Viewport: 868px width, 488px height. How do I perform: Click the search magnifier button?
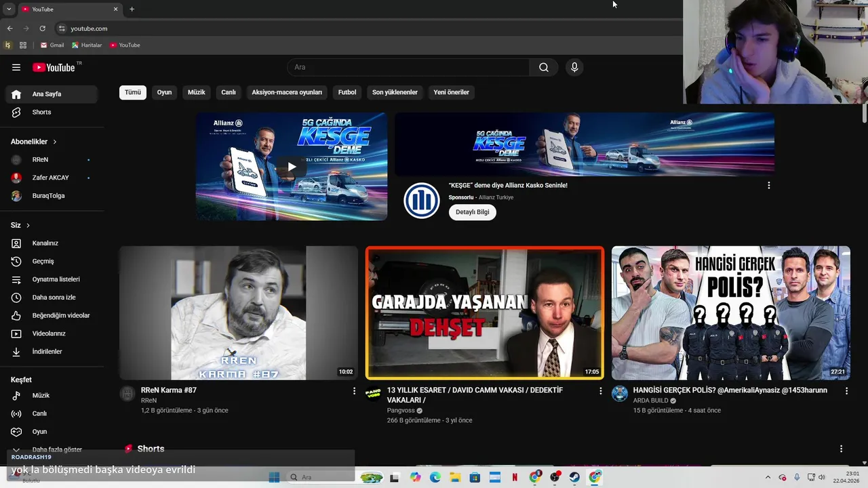544,67
